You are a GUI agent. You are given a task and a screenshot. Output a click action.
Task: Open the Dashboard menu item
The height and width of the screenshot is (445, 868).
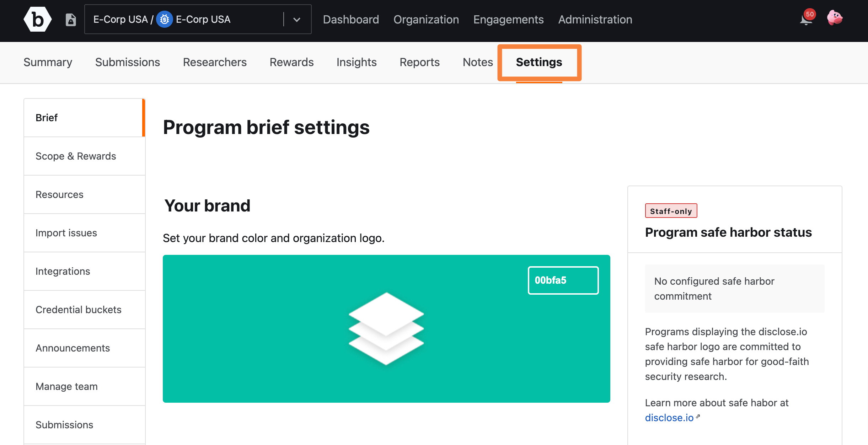click(x=351, y=20)
